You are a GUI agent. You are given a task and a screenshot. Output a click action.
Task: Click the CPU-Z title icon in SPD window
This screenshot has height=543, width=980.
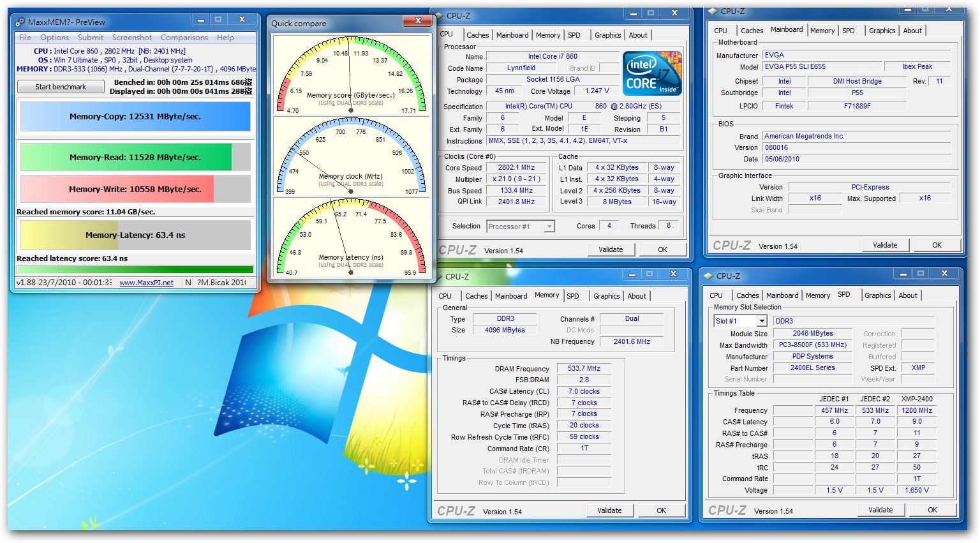(x=708, y=276)
